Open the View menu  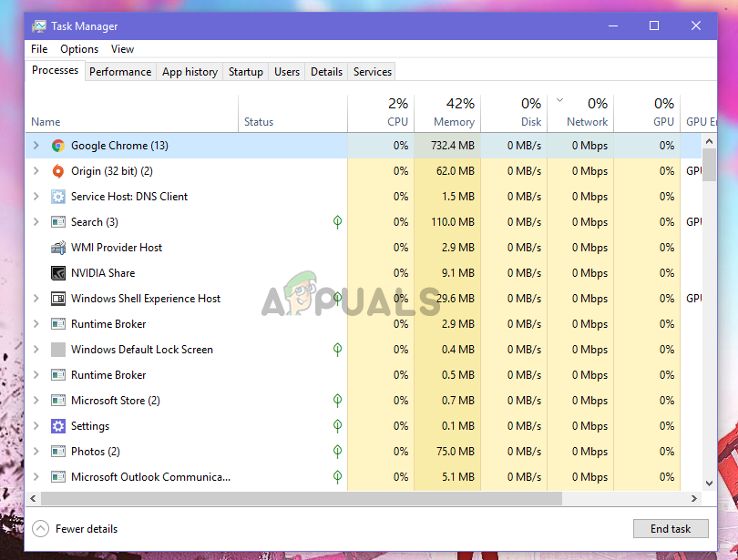pos(122,49)
